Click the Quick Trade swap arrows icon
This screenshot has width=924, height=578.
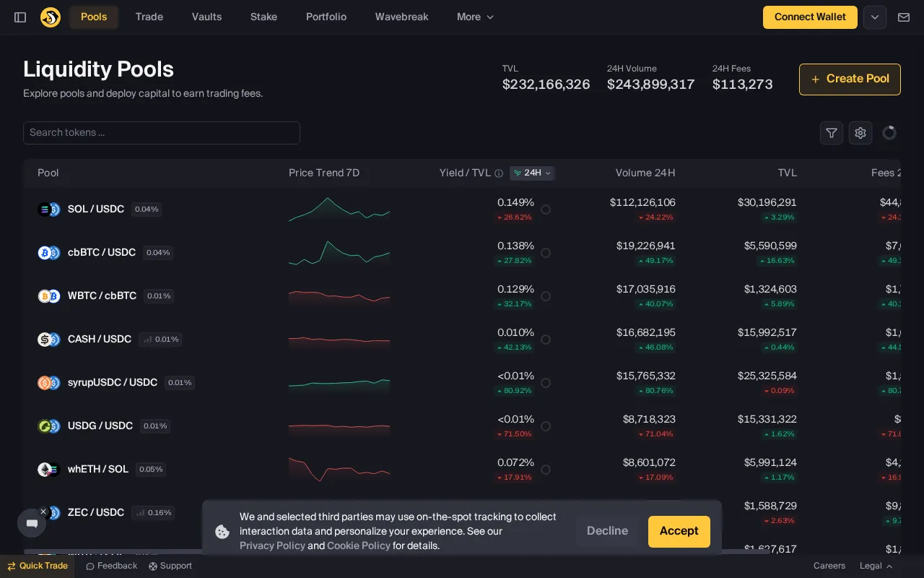[x=12, y=566]
